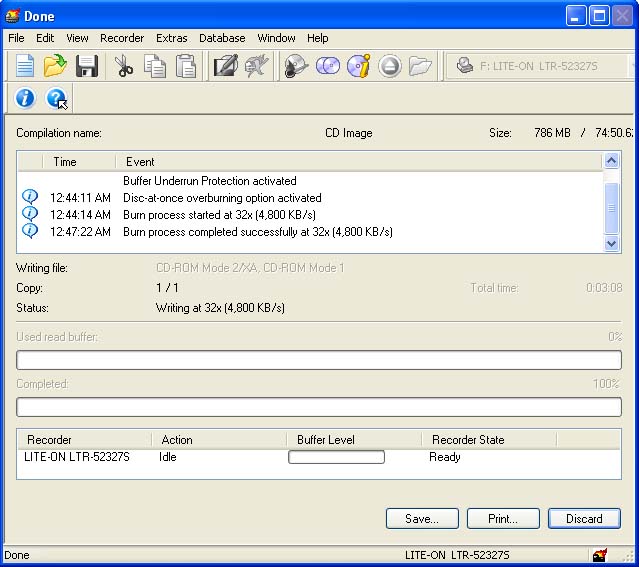Viewport: 639px width, 567px height.
Task: Click the New Compilation document icon
Action: tap(25, 66)
